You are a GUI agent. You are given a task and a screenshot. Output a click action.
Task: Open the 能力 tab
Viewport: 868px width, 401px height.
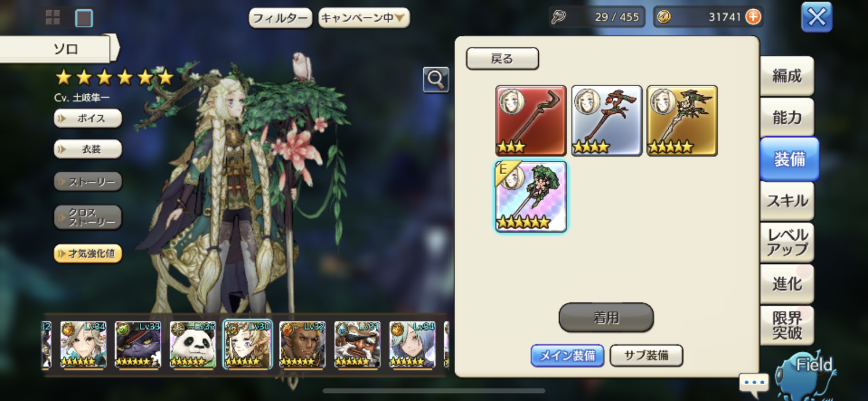[x=787, y=117]
